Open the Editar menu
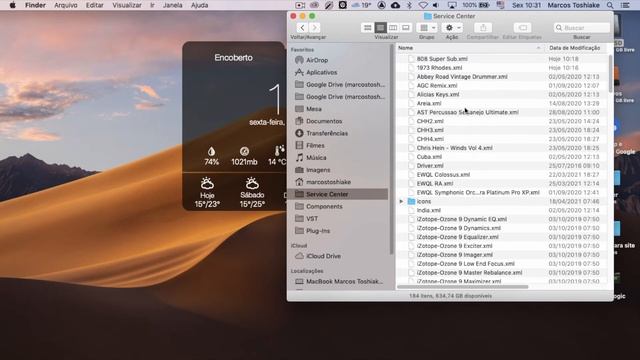 click(95, 5)
